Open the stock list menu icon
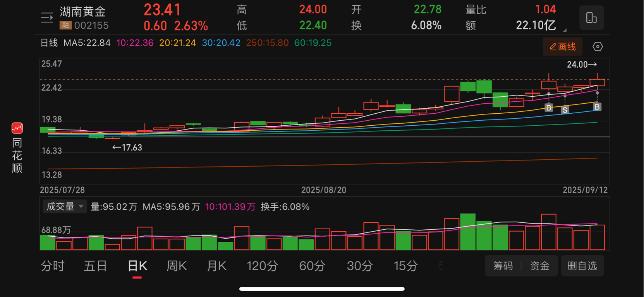The width and height of the screenshot is (644, 297). pyautogui.click(x=47, y=18)
